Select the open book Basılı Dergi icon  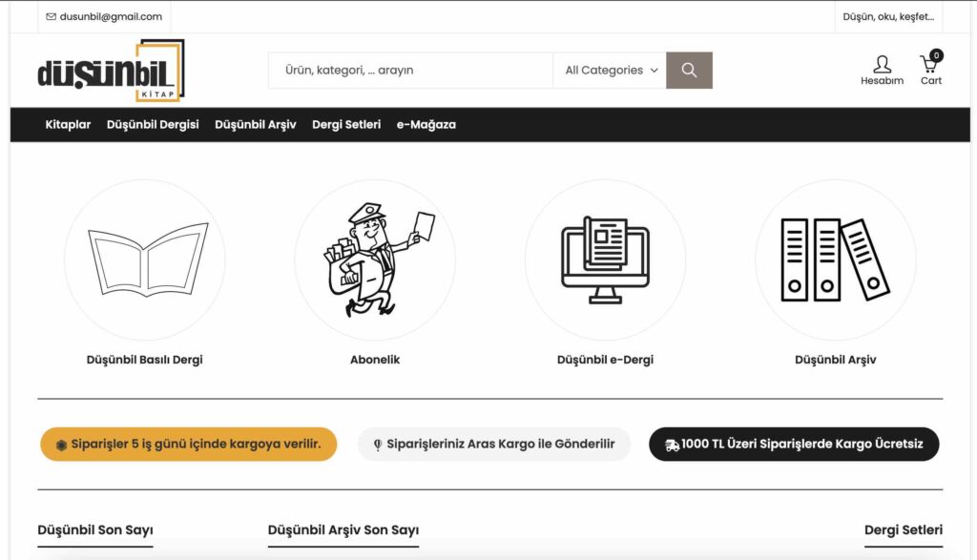[x=148, y=259]
